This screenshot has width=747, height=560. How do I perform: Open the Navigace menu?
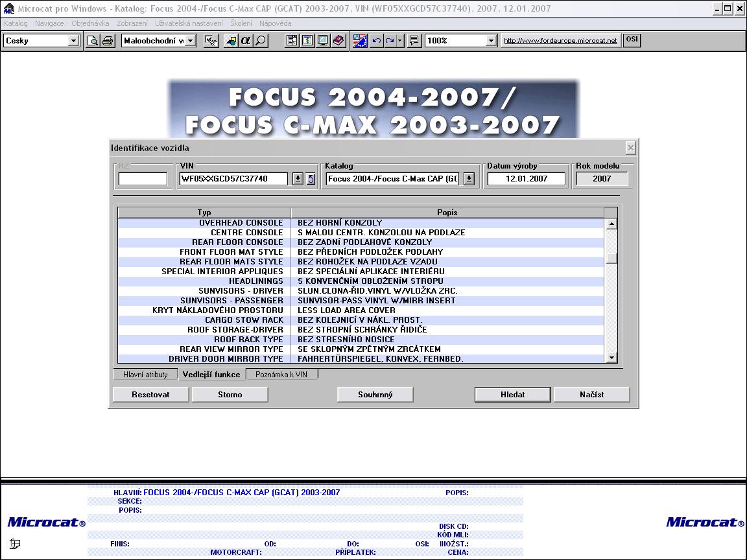49,23
